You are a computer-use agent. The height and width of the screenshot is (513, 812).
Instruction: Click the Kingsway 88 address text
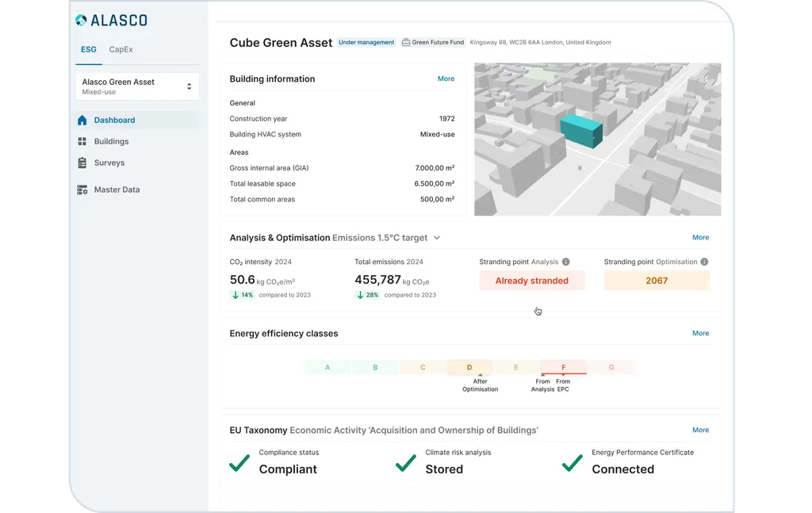(x=540, y=43)
